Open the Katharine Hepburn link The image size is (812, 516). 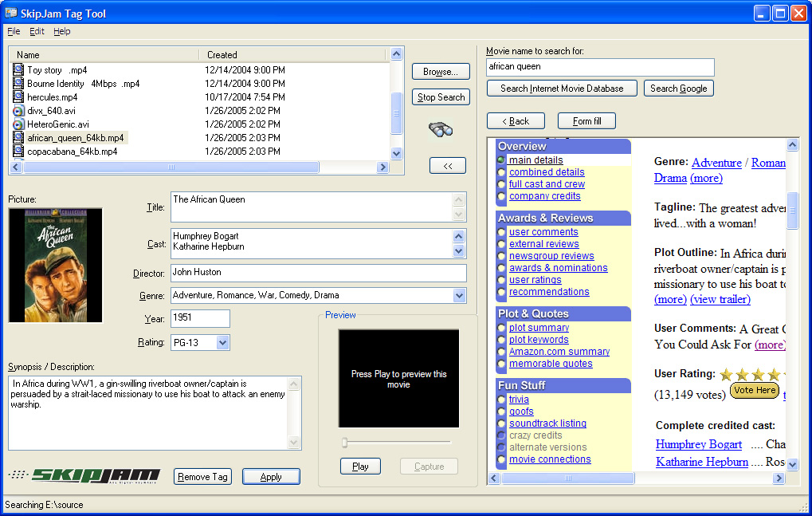702,462
